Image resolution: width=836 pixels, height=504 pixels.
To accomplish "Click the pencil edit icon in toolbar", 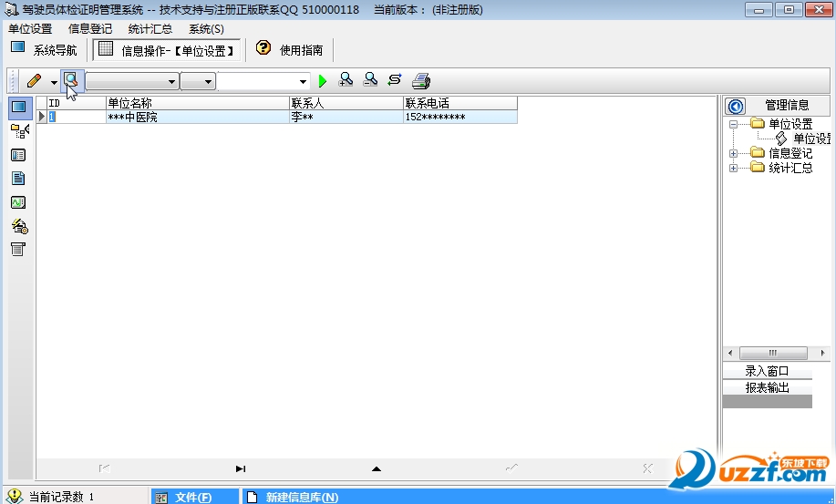I will click(x=35, y=81).
